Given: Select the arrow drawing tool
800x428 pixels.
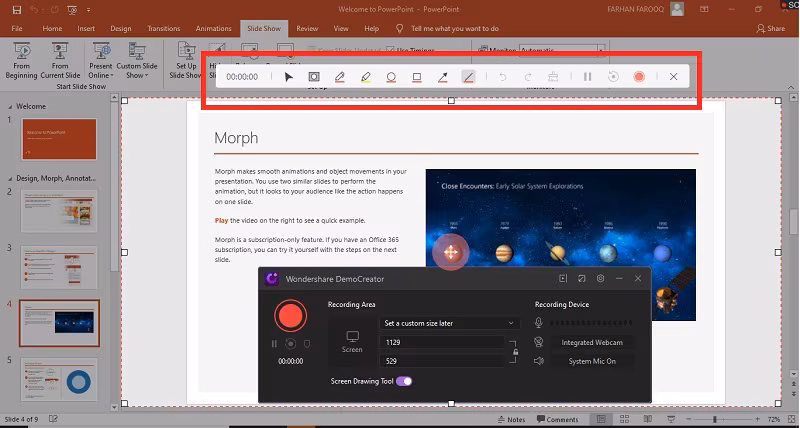Looking at the screenshot, I should click(x=442, y=77).
